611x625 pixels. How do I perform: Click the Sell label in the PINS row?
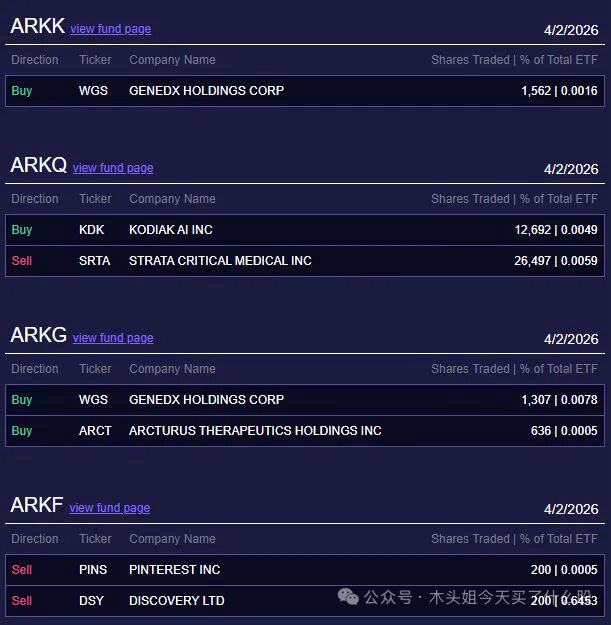point(22,570)
